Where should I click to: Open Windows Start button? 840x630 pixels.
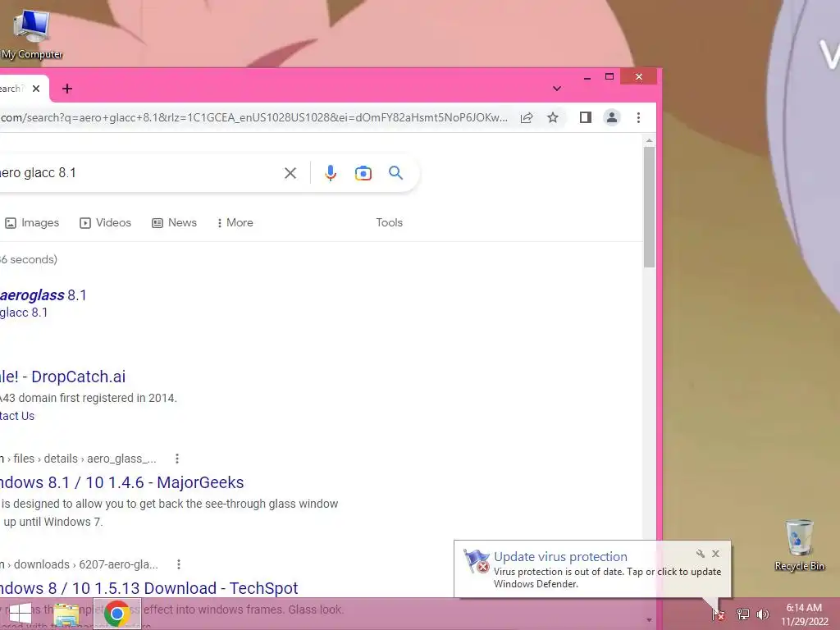(21, 614)
